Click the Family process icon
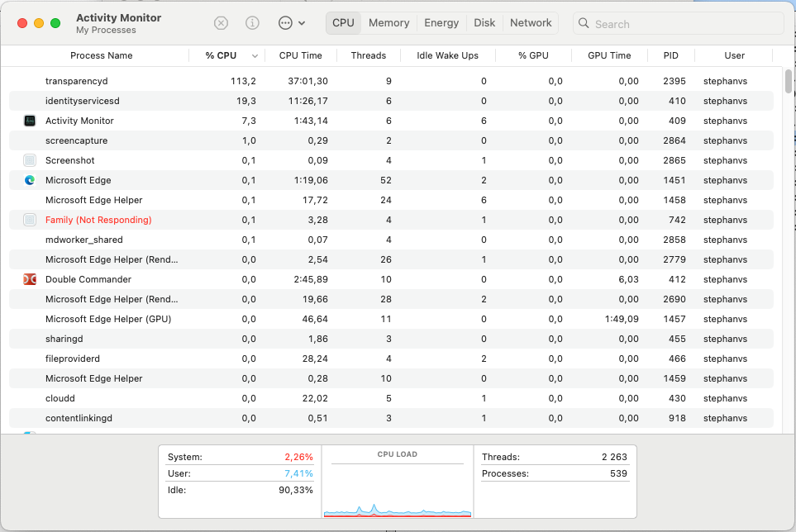The height and width of the screenshot is (532, 796). coord(30,220)
